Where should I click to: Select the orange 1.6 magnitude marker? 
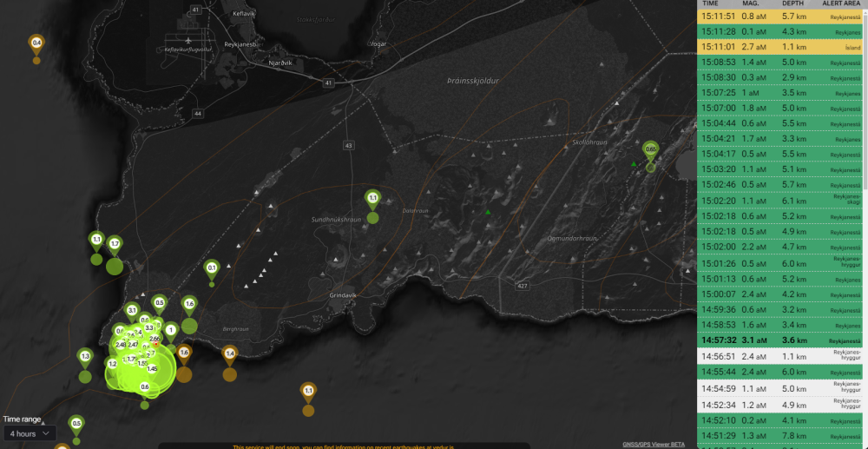pyautogui.click(x=184, y=353)
